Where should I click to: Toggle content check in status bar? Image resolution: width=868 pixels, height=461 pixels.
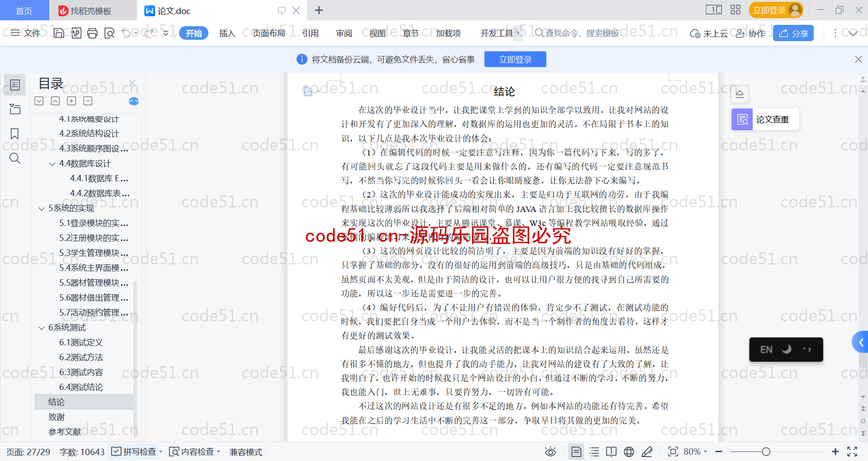pos(194,452)
